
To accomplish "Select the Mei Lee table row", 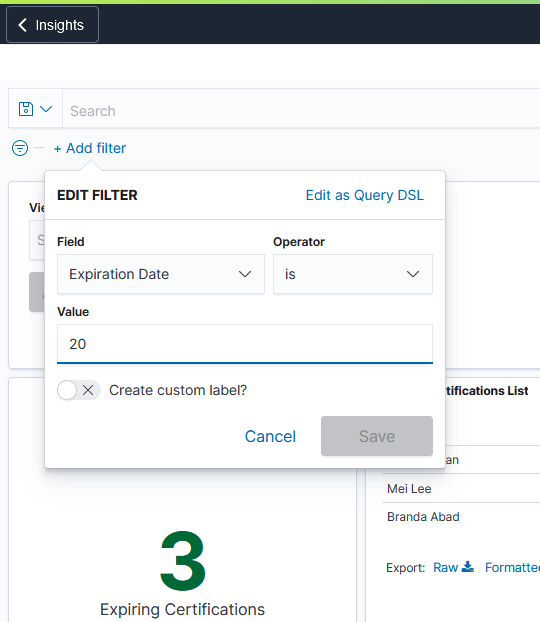I will [x=461, y=488].
